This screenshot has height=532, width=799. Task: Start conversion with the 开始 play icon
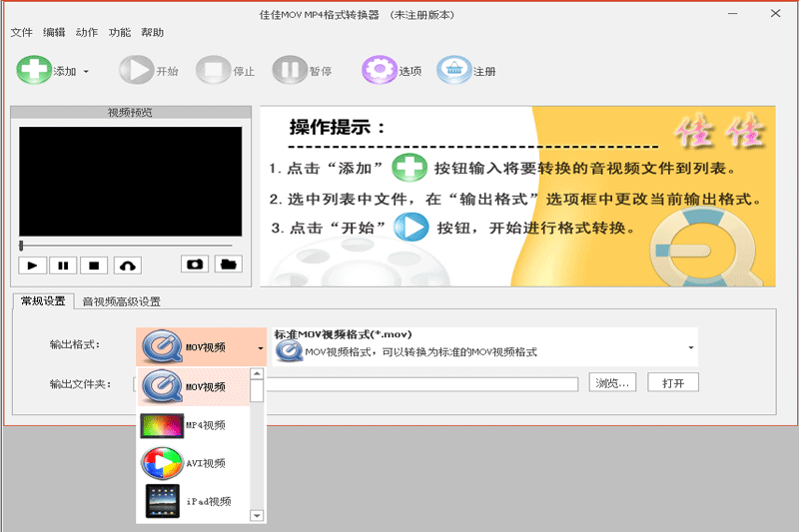(137, 70)
